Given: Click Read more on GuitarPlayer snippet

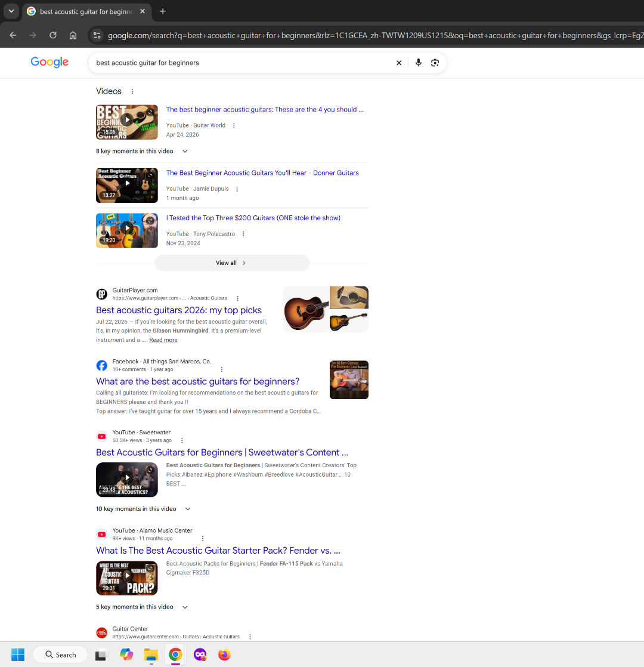Looking at the screenshot, I should (x=163, y=340).
